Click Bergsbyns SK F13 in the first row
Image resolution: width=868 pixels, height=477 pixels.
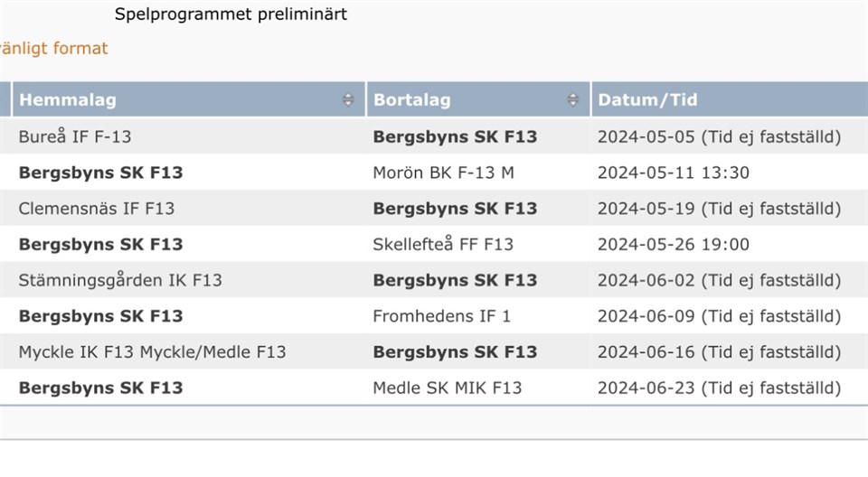[x=455, y=136]
